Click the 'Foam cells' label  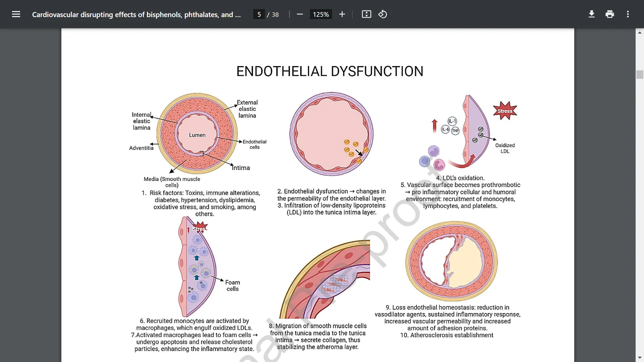tap(232, 286)
